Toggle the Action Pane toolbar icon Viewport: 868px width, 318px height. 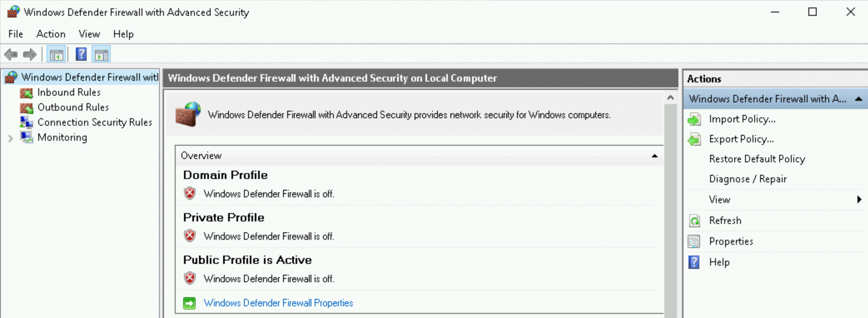click(x=101, y=54)
